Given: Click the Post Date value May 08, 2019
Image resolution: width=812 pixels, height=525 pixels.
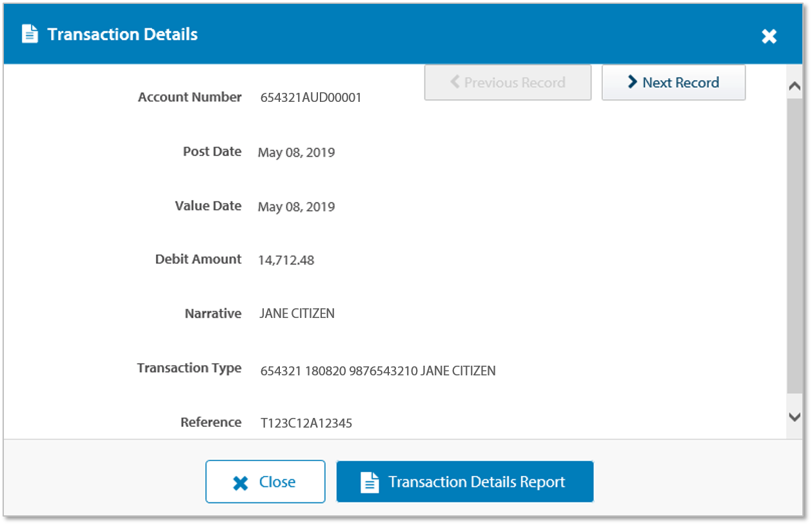Looking at the screenshot, I should [296, 152].
